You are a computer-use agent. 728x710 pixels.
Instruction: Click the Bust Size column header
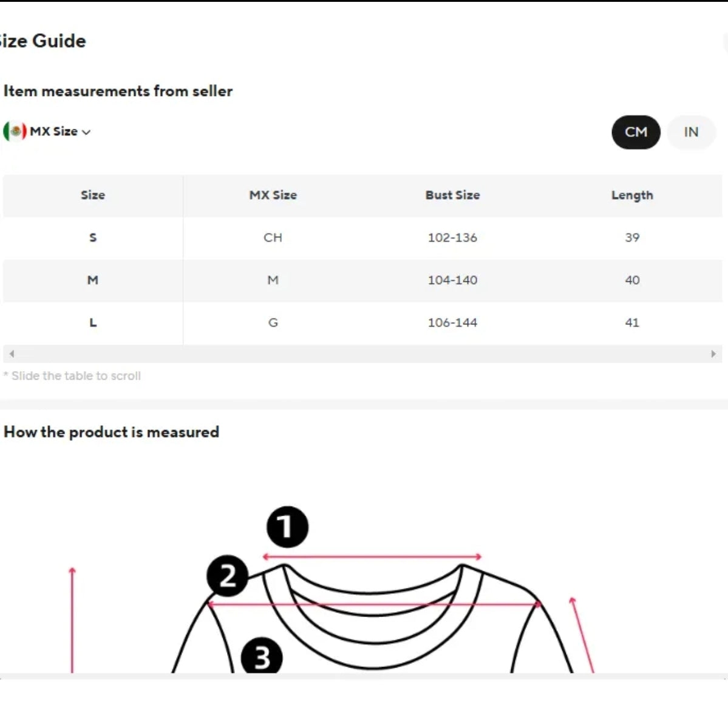click(452, 195)
